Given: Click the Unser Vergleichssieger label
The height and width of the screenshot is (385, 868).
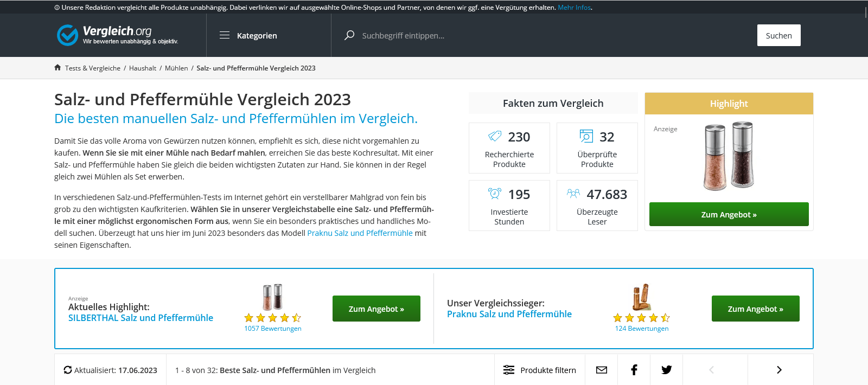Looking at the screenshot, I should (496, 303).
